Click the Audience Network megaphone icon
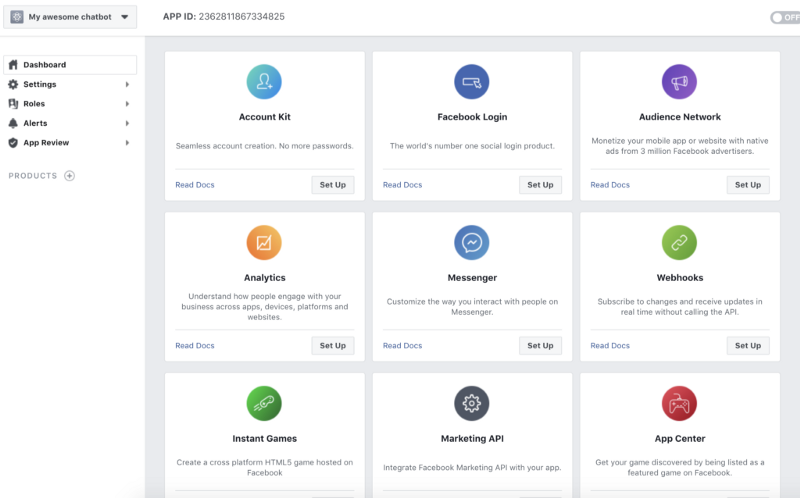The image size is (800, 498). pos(679,81)
